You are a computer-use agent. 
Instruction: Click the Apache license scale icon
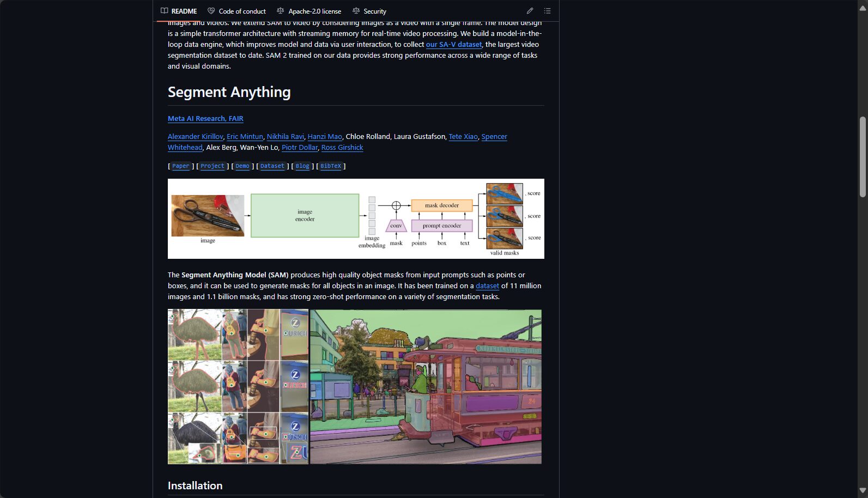[x=281, y=11]
